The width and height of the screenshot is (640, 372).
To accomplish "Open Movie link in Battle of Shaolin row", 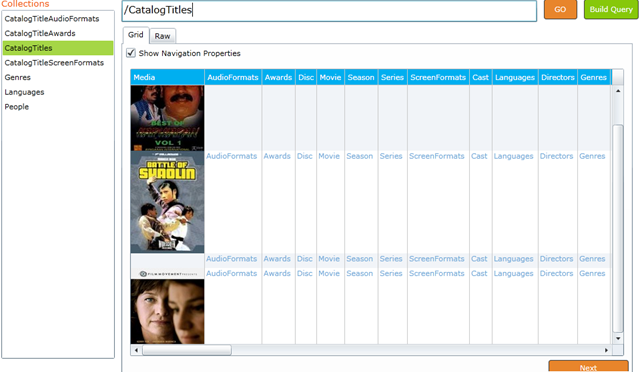I will point(329,156).
